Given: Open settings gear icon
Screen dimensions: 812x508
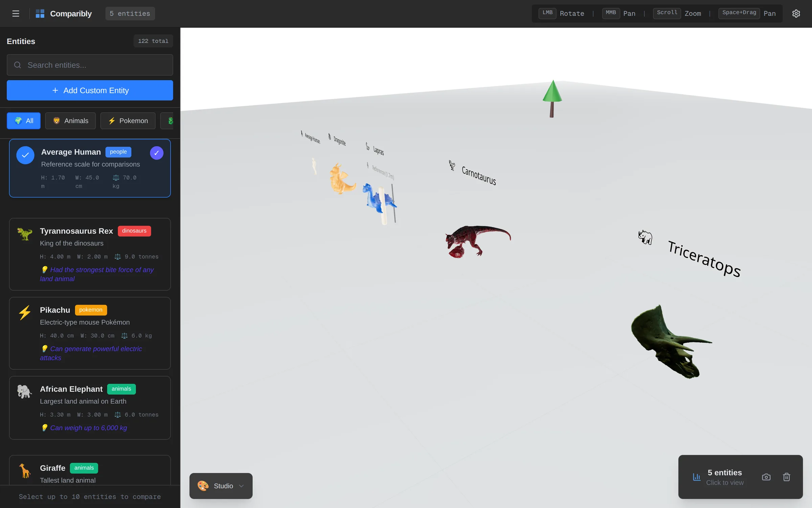Looking at the screenshot, I should (x=796, y=14).
